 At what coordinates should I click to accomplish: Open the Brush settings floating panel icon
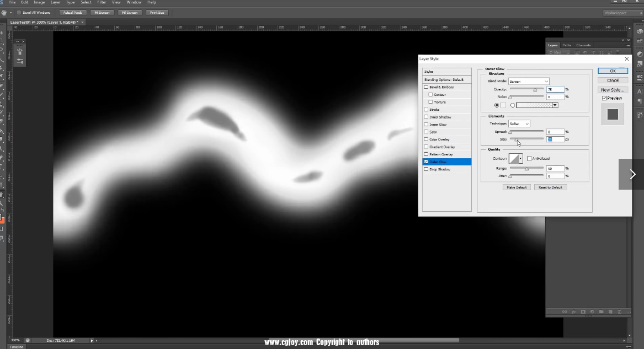click(x=20, y=61)
